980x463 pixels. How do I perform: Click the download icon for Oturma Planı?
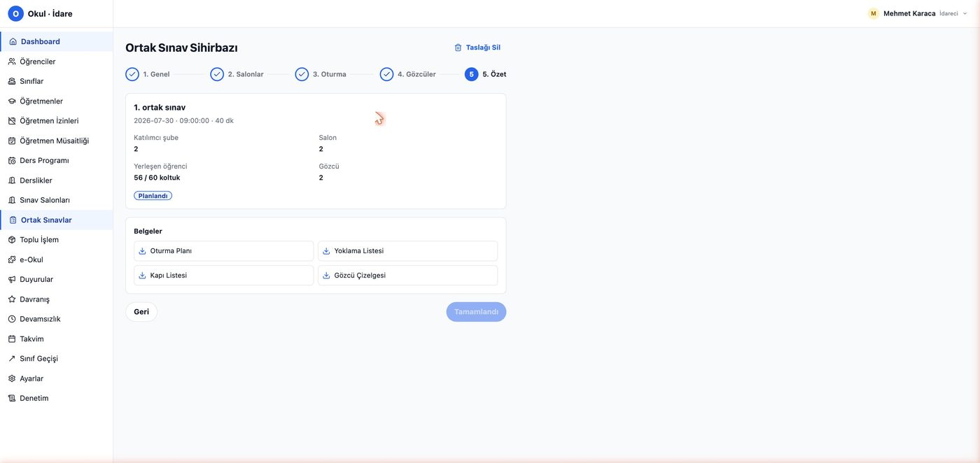tap(143, 251)
